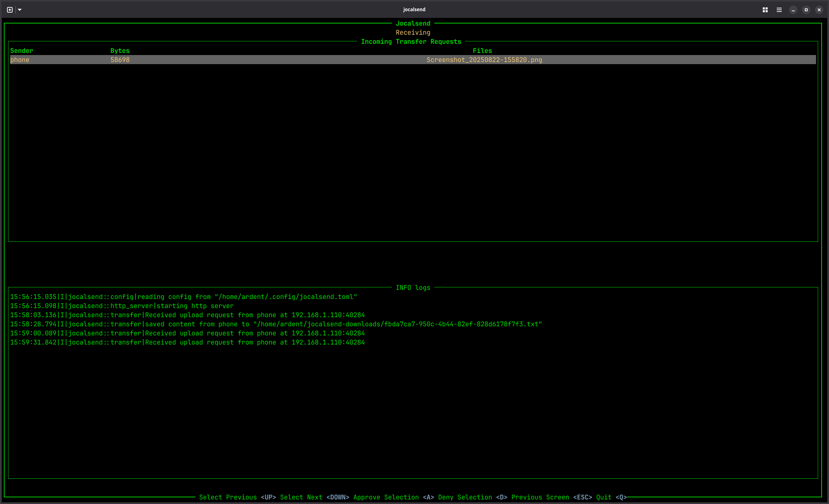Close the jocalsend terminal window
This screenshot has height=504, width=829.
[x=819, y=10]
